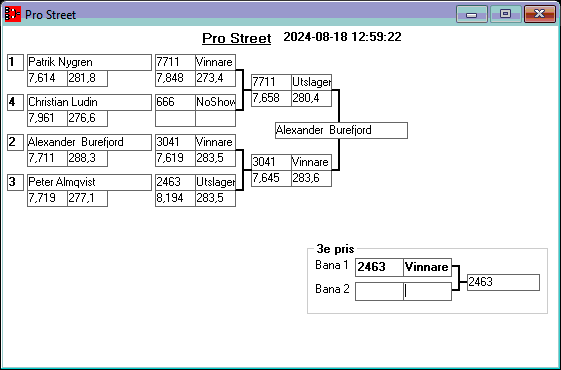This screenshot has width=561, height=370.
Task: Click Utslagen result beside final 7711
Action: [x=311, y=82]
